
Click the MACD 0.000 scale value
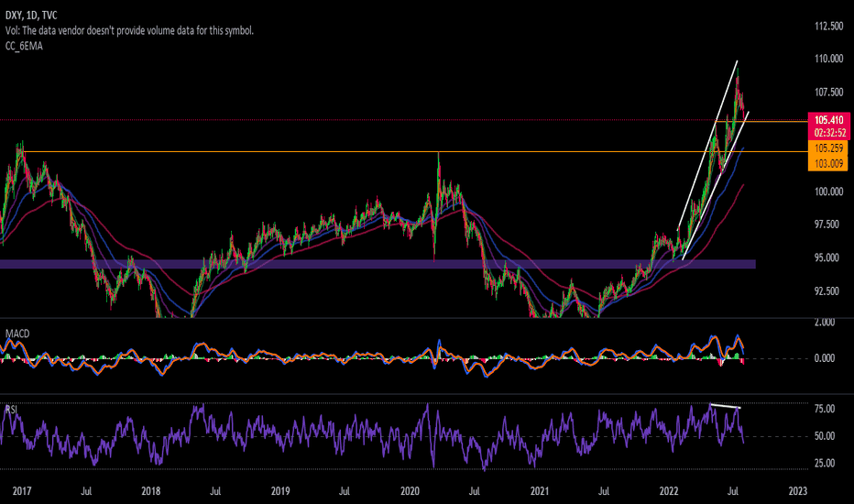tap(825, 358)
